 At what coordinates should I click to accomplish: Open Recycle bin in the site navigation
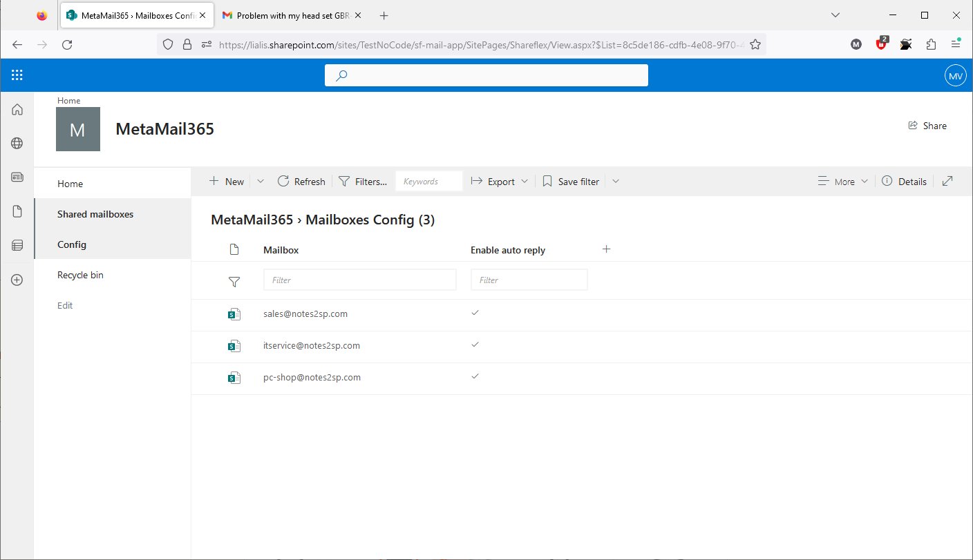80,275
